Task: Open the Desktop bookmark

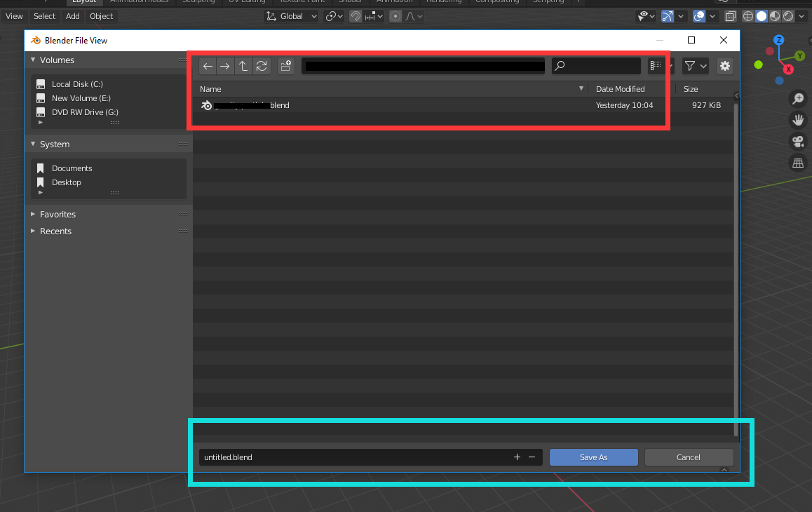Action: [67, 182]
